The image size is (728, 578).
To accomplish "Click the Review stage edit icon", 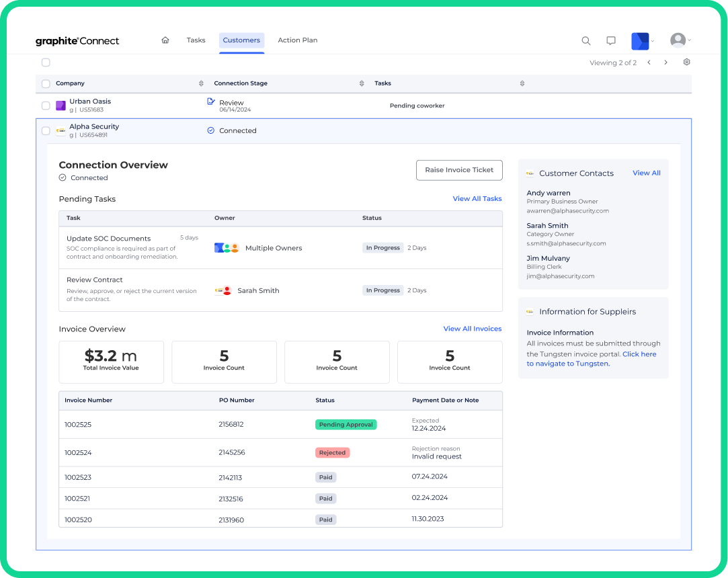I will click(x=211, y=101).
